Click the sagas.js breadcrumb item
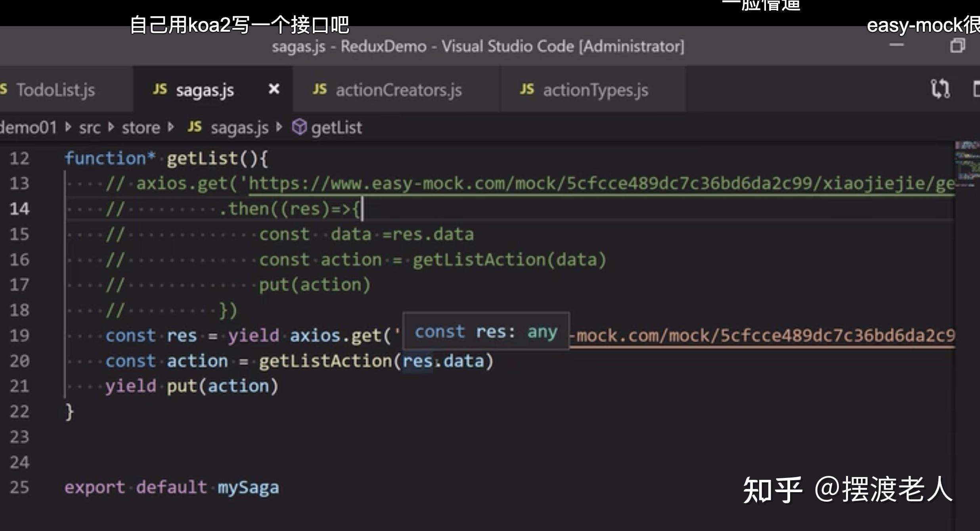Viewport: 980px width, 531px height. (239, 128)
